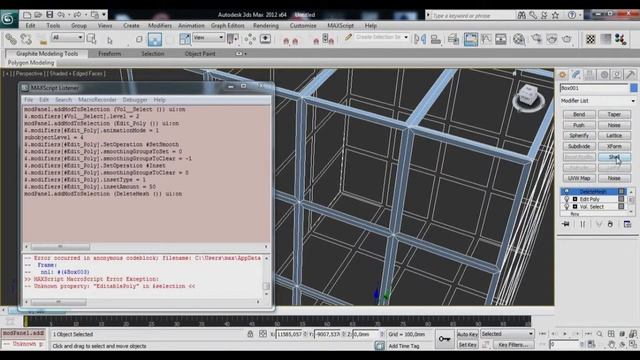Open the MAXScript menu in main menu bar
This screenshot has width=640, height=360.
[340, 25]
